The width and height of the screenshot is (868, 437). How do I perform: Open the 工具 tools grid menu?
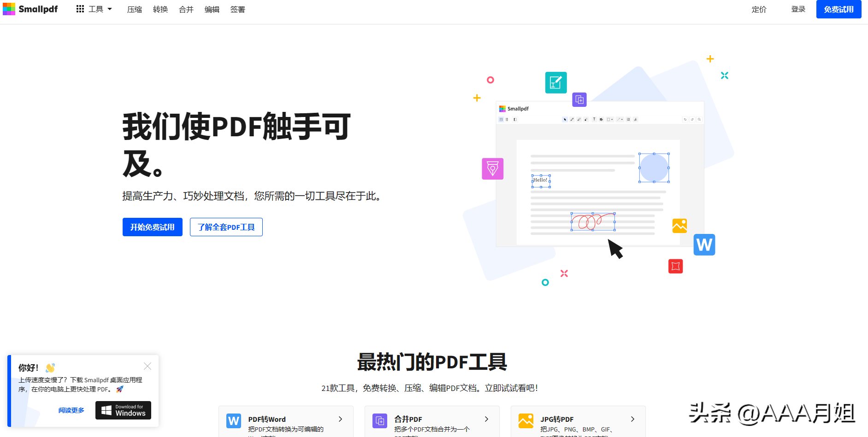tap(94, 9)
